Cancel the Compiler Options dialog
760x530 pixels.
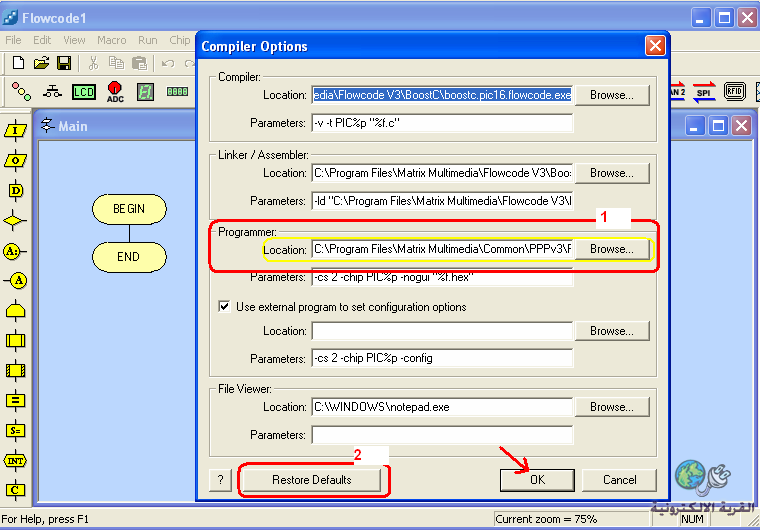pyautogui.click(x=619, y=480)
